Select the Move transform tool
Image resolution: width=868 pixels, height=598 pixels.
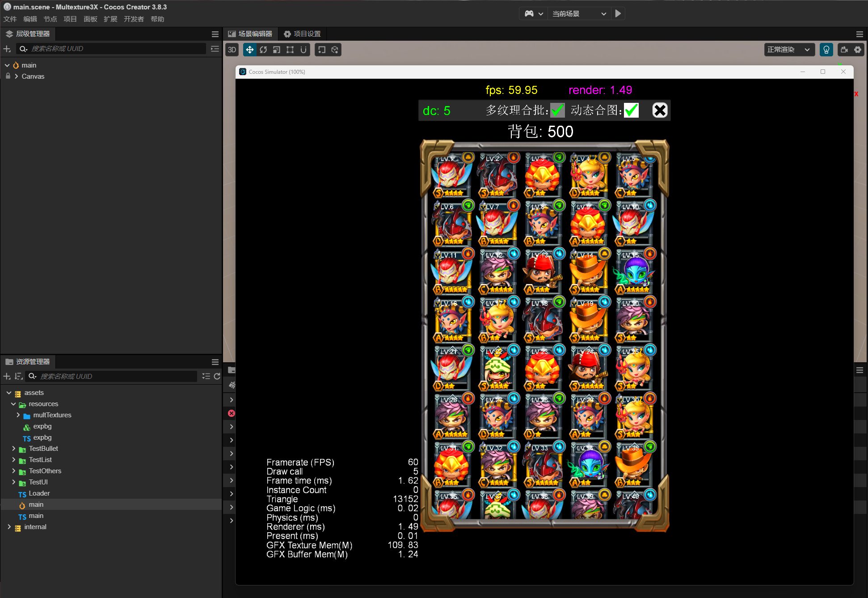[250, 50]
